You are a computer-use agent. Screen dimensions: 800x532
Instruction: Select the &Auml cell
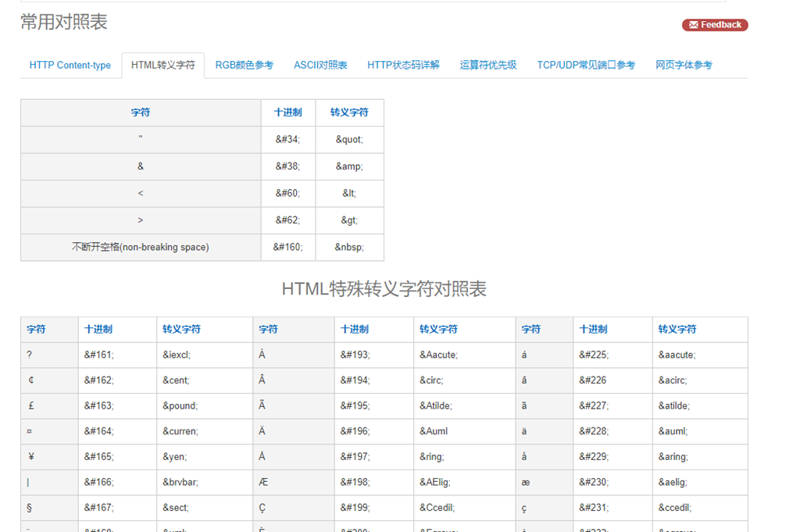[464, 431]
